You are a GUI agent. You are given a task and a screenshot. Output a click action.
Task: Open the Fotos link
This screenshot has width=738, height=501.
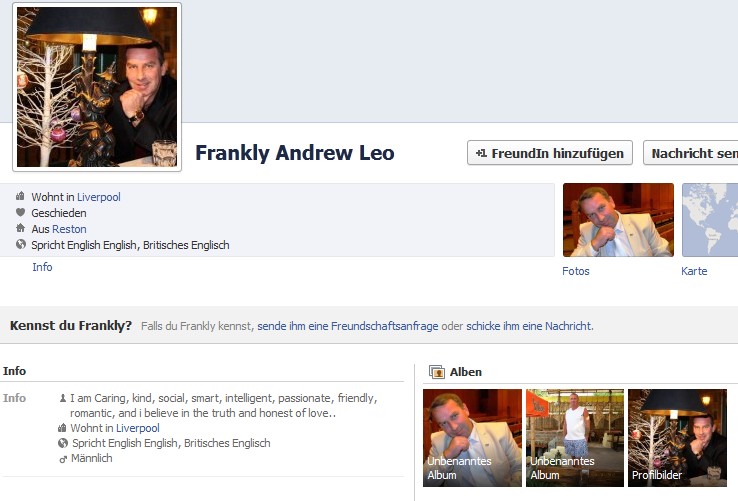(576, 271)
